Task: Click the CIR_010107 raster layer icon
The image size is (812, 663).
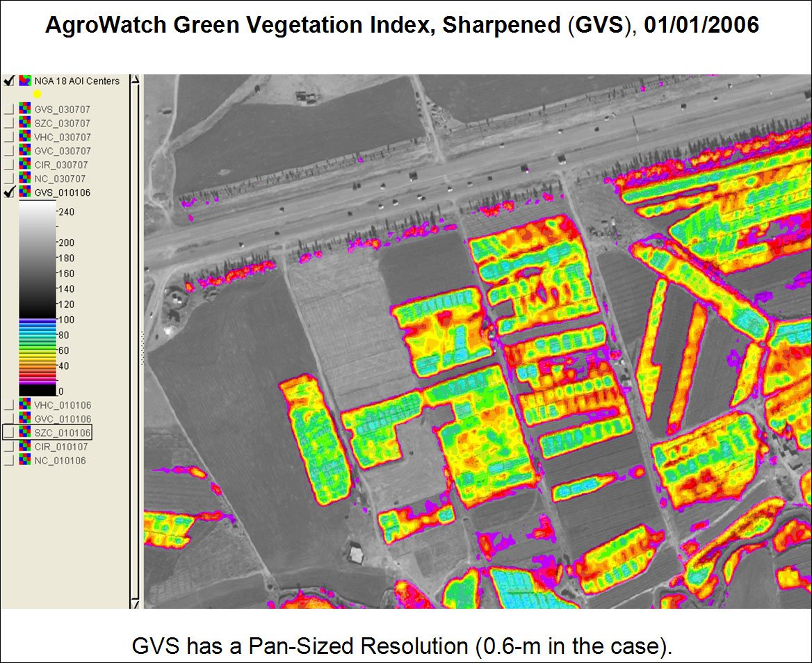Action: pyautogui.click(x=25, y=447)
